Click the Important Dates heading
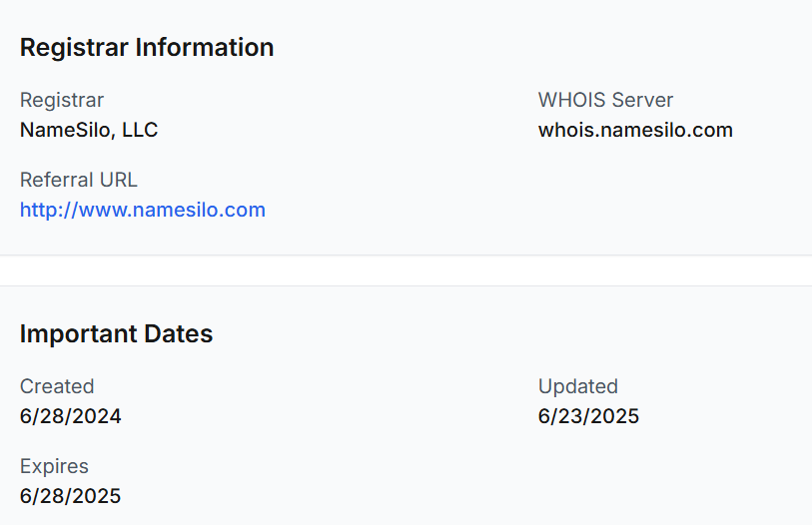This screenshot has width=812, height=525. [116, 333]
